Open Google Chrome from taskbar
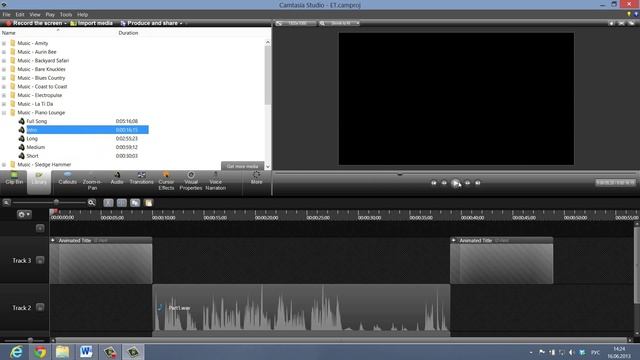The image size is (640, 360). coord(40,352)
